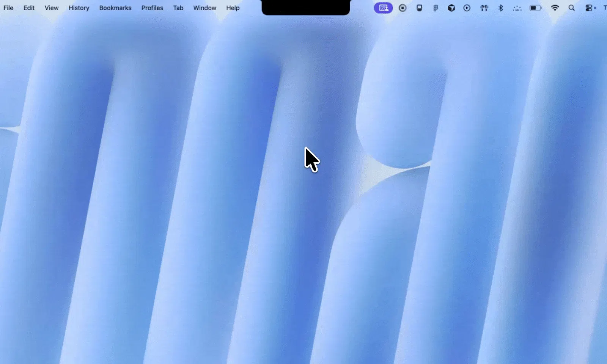Click the highlighted purple screen-sharing icon
The width and height of the screenshot is (607, 364).
384,8
